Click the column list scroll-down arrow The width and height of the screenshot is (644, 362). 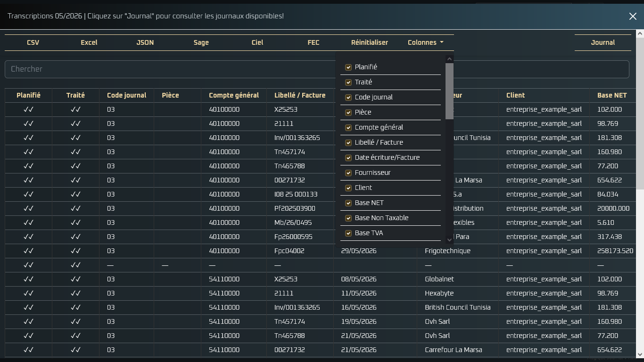(449, 239)
